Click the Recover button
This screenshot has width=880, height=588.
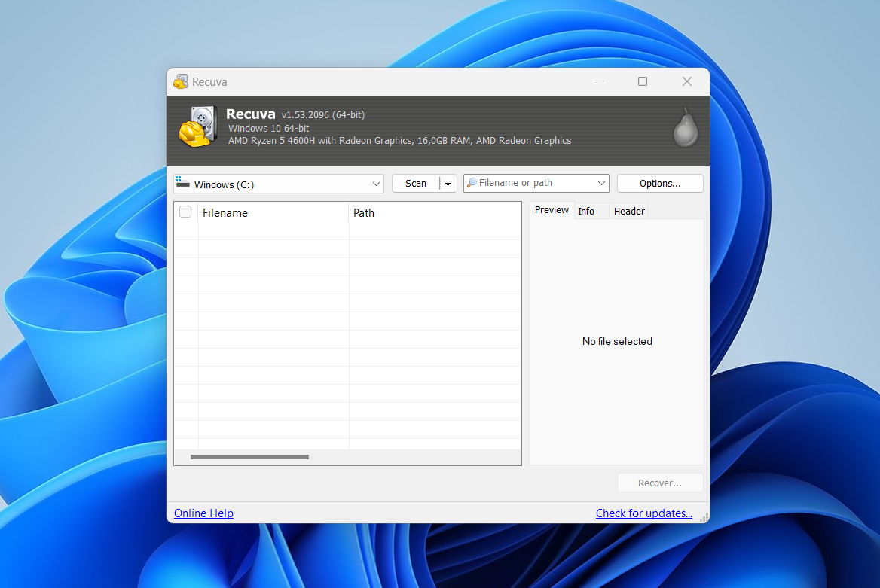click(x=660, y=483)
